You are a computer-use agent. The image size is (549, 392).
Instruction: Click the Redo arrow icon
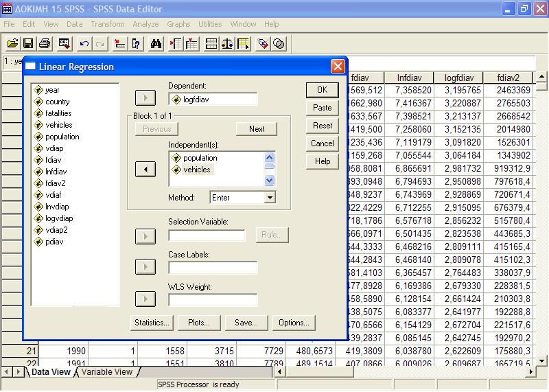pyautogui.click(x=100, y=44)
